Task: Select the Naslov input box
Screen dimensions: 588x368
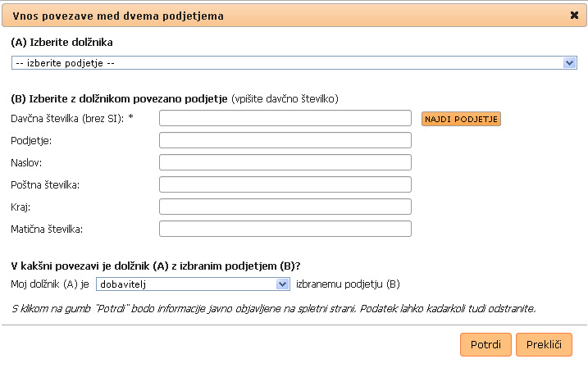Action: click(x=285, y=162)
